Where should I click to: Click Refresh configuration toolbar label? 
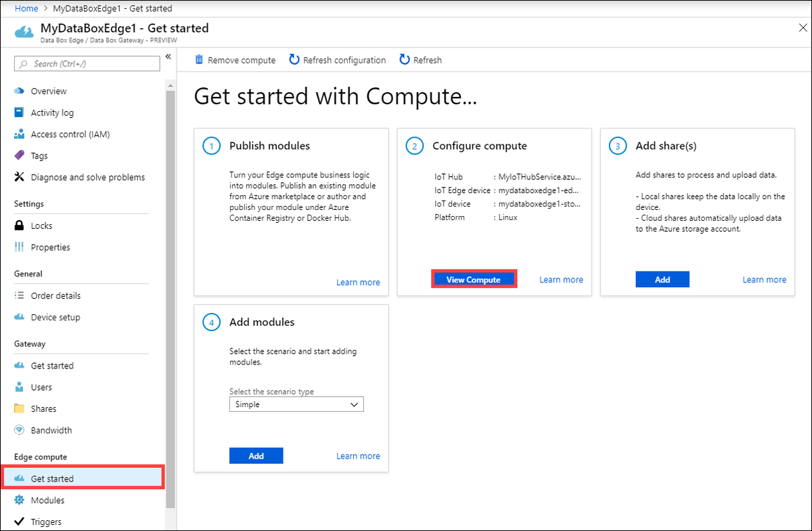344,60
